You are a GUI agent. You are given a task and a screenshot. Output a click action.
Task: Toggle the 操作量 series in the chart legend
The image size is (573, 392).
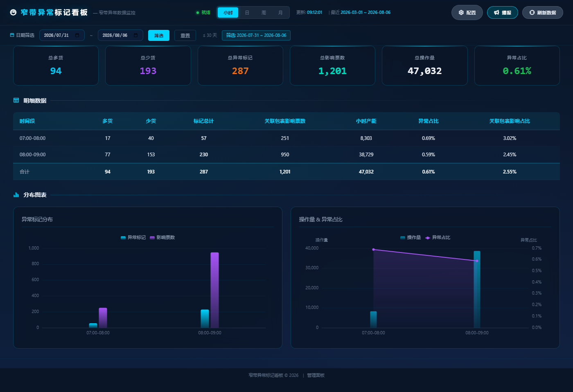[x=411, y=237]
